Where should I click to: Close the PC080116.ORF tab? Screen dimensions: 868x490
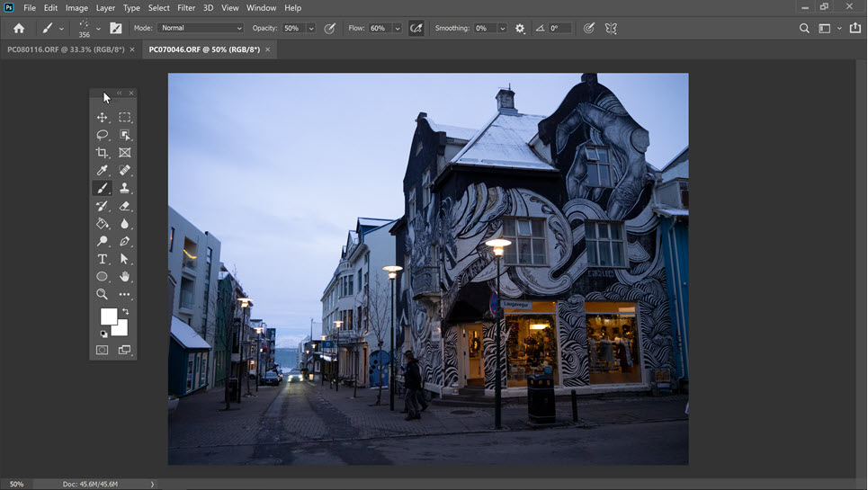pos(132,49)
